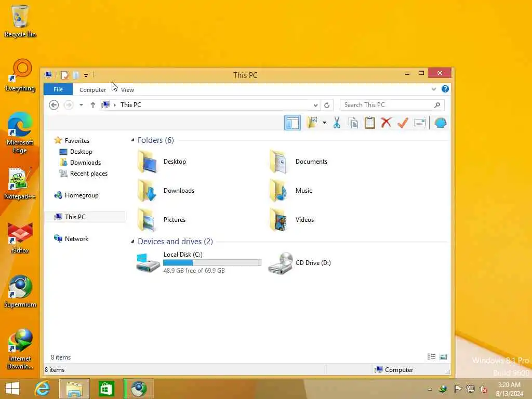
Task: Click the folder options toolbar icon
Action: [312, 123]
